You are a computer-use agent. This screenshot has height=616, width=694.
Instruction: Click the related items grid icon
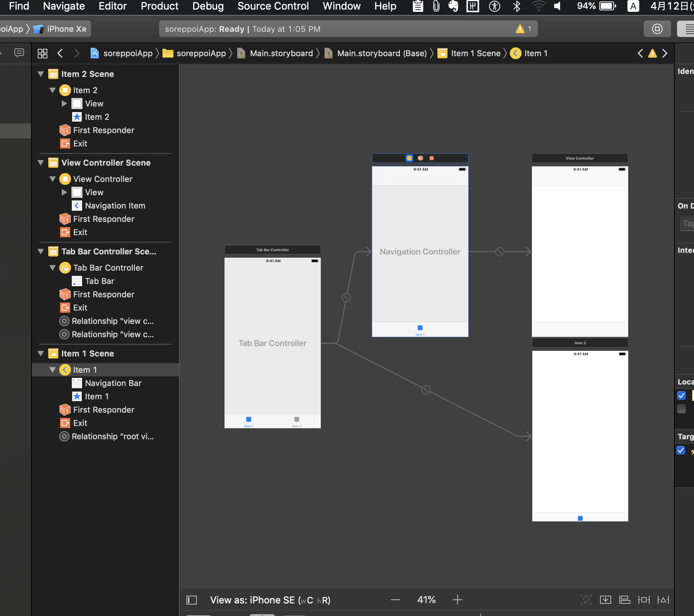coord(43,54)
